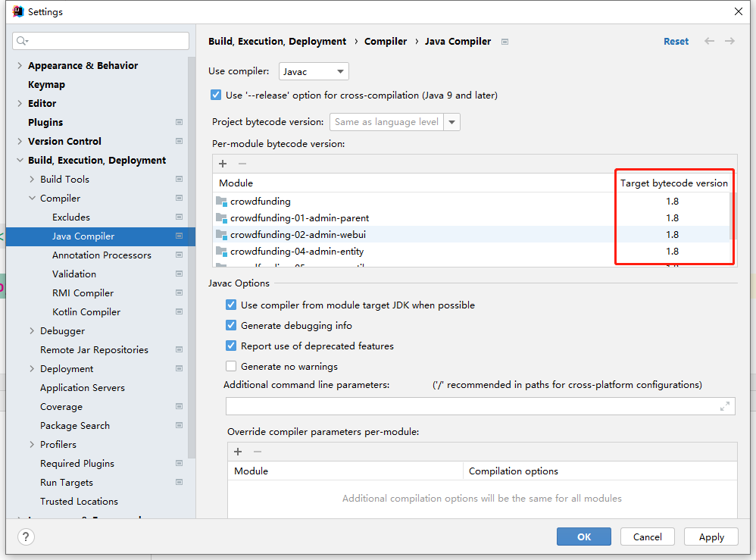Image resolution: width=756 pixels, height=560 pixels.
Task: Select Kotlin Compiler in the settings tree
Action: pyautogui.click(x=86, y=312)
